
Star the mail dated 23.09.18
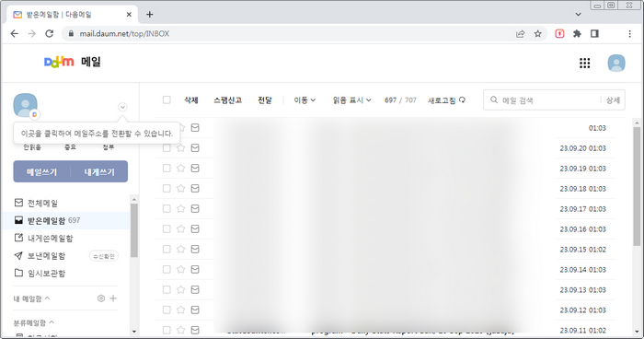click(180, 188)
